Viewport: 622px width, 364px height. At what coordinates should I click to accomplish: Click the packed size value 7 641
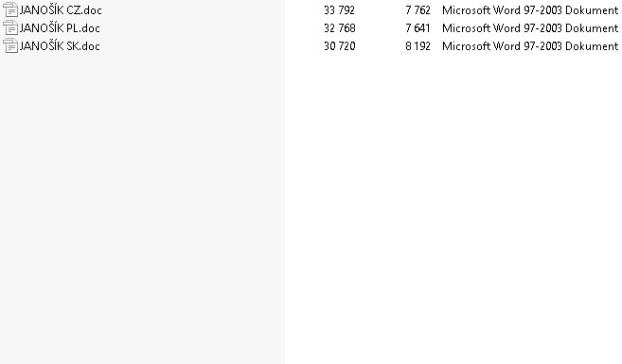(x=418, y=28)
